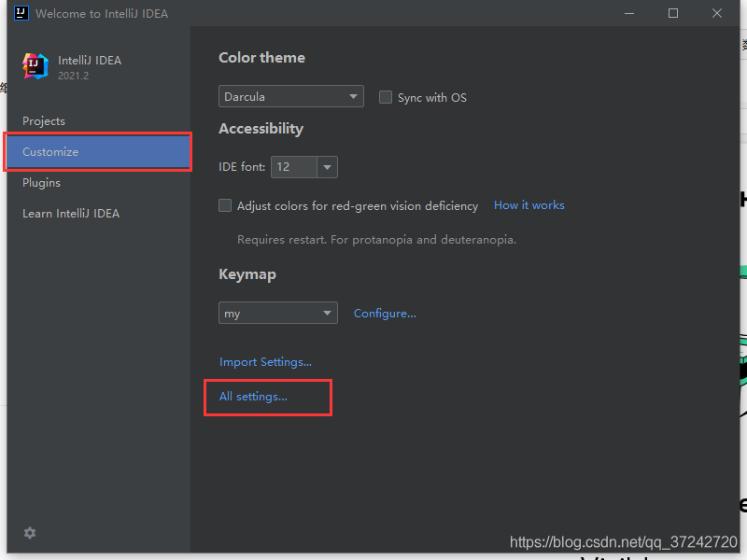Click the IJ icon in the title bar
Screen dimensions: 747x560
pos(21,13)
